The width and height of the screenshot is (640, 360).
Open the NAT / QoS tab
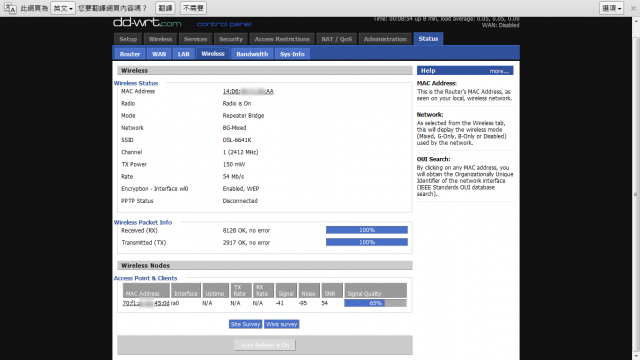tap(336, 39)
